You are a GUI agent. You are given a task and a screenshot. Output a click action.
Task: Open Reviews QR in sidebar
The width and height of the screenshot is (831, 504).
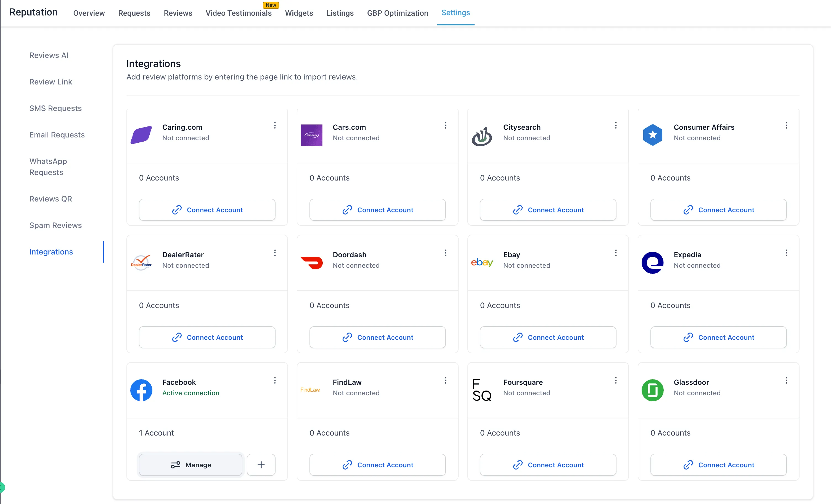click(51, 198)
